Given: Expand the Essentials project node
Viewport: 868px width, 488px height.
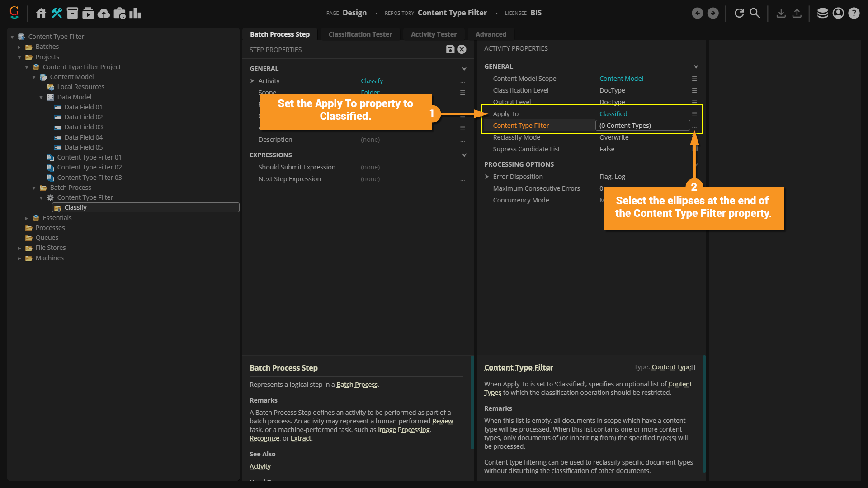Looking at the screenshot, I should point(27,218).
